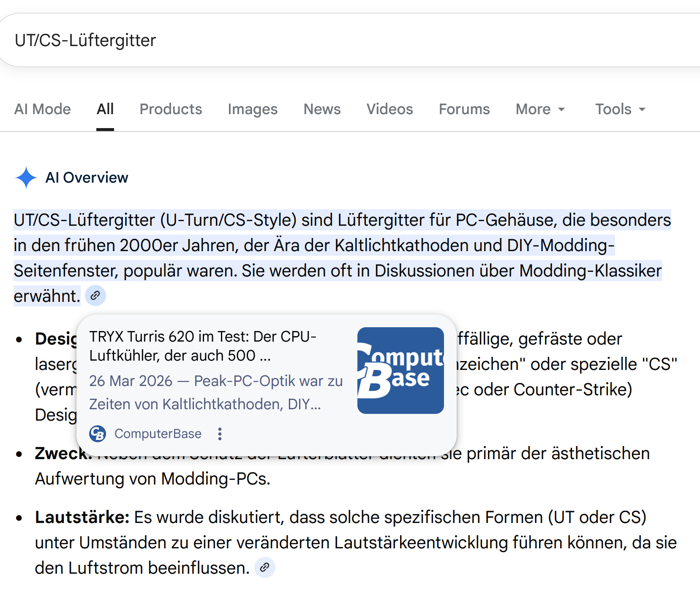Switch to the AI Mode tab
The image size is (700, 594).
pyautogui.click(x=43, y=109)
